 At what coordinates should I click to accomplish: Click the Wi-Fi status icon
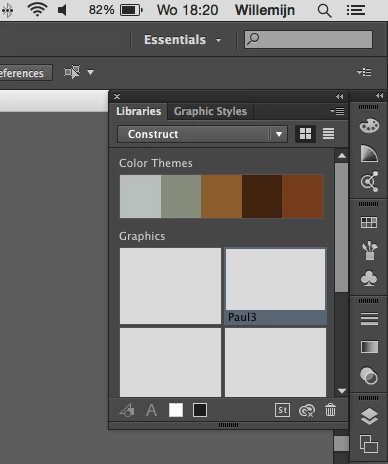coord(37,10)
